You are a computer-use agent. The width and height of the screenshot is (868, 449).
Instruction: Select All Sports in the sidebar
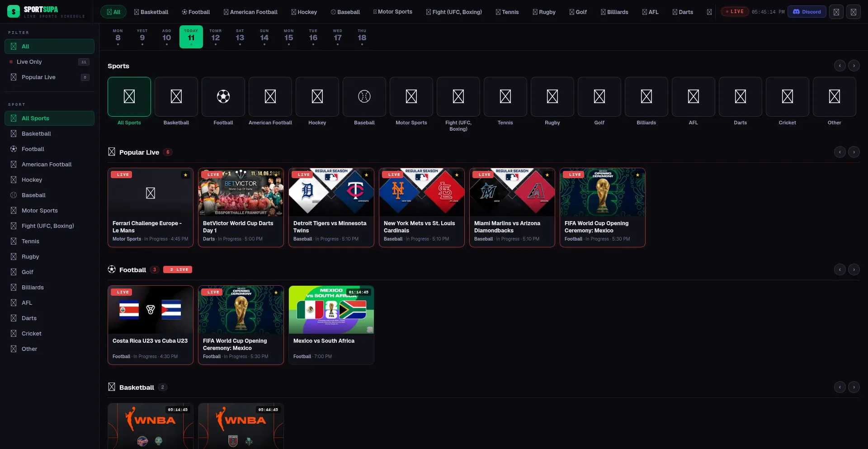49,118
